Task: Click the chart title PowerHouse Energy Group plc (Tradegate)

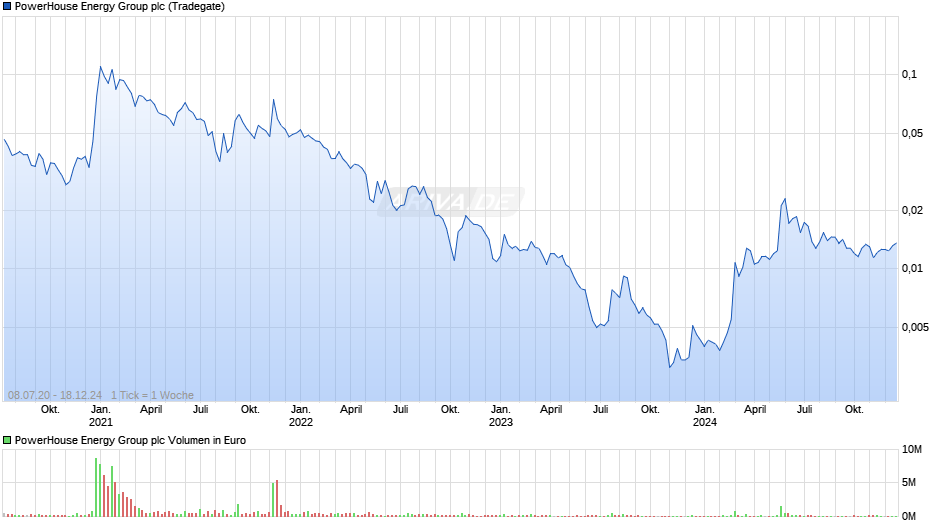Action: pos(120,7)
